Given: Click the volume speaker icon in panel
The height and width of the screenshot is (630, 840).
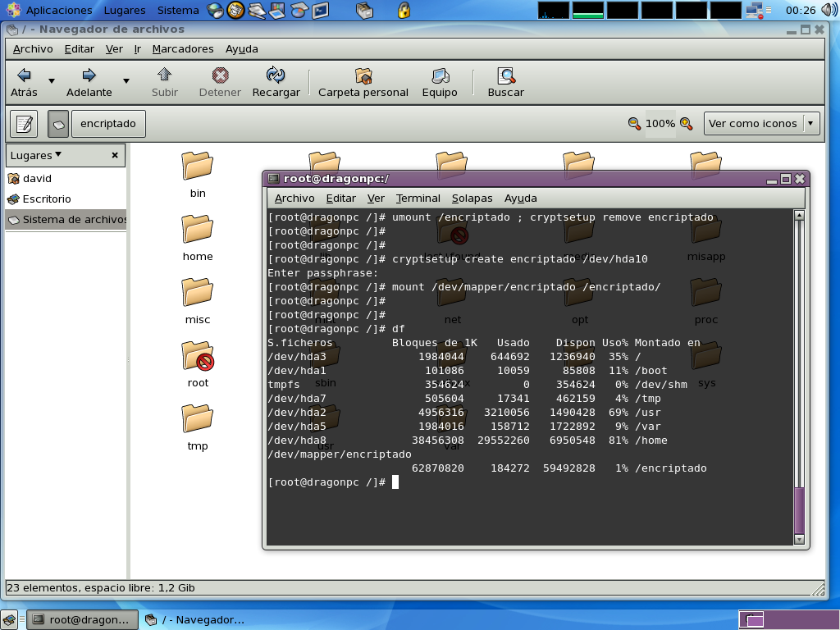Looking at the screenshot, I should (828, 11).
